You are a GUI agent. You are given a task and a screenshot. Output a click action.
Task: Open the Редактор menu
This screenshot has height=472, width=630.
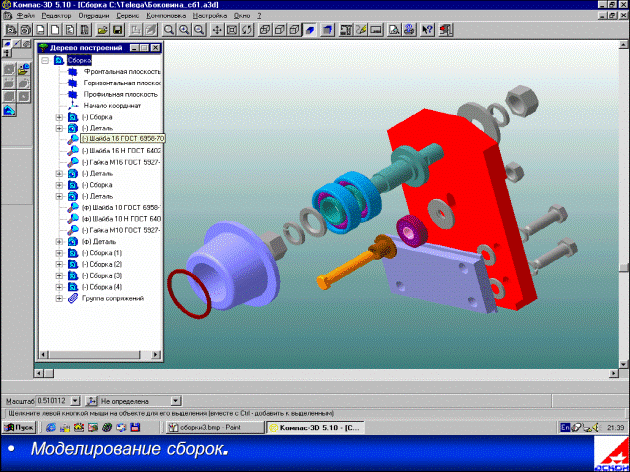pyautogui.click(x=56, y=16)
